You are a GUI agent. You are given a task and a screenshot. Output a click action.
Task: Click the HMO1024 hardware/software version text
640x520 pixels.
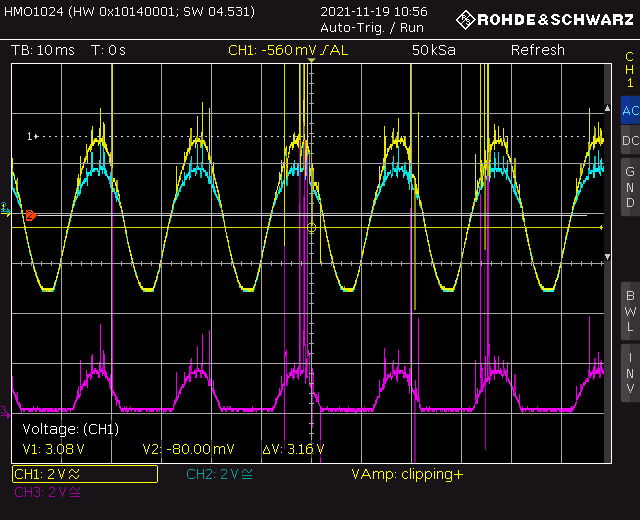[129, 11]
